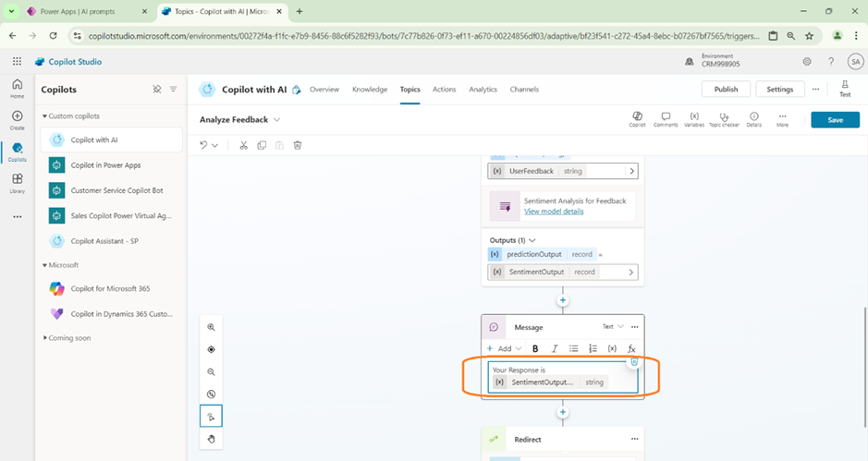The width and height of the screenshot is (868, 461).
Task: Expand the Analyze Feedback topic dropdown
Action: [277, 120]
